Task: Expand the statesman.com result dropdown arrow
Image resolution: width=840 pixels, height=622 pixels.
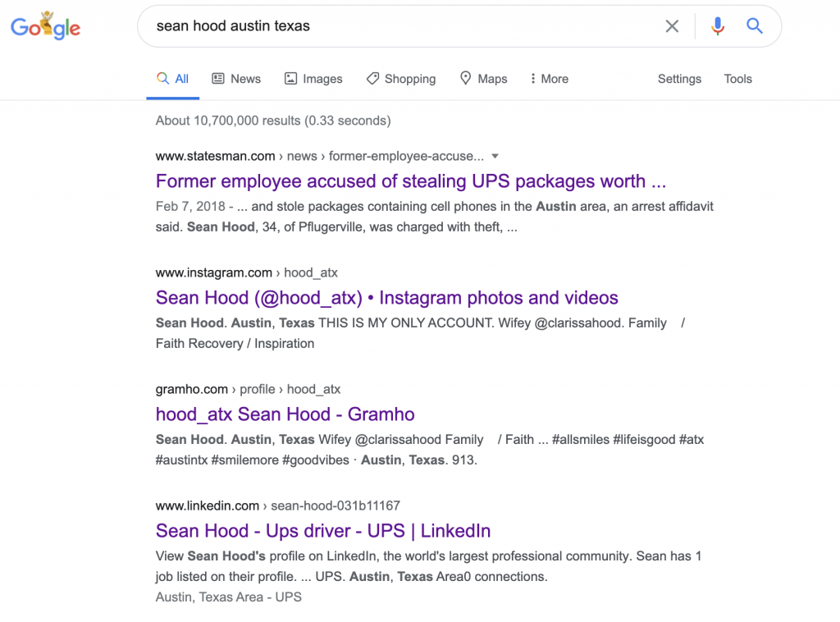Action: click(495, 157)
